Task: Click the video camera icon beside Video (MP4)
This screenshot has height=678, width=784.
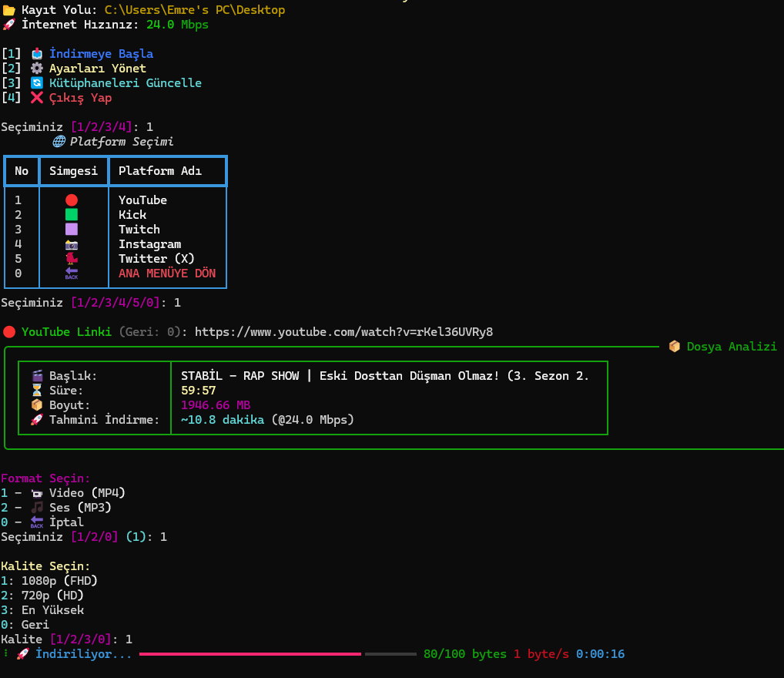Action: pos(37,493)
